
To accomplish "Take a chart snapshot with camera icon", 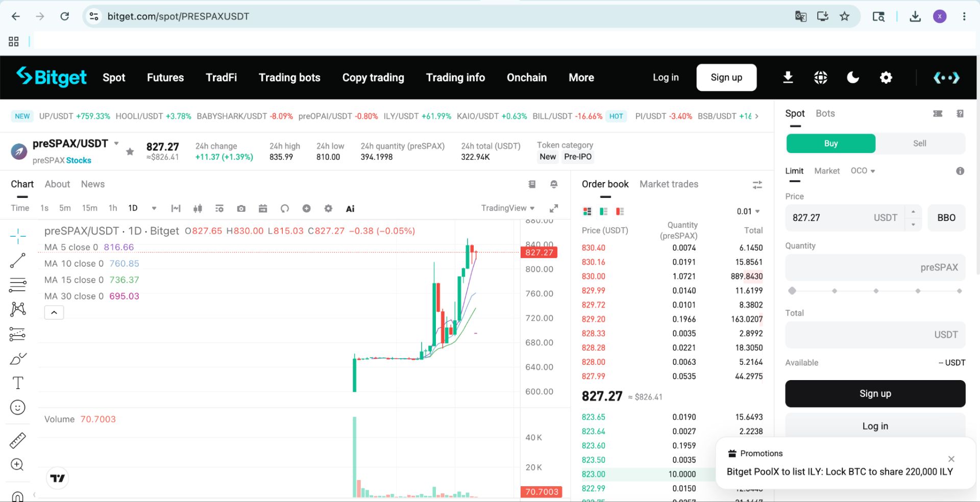I will point(241,208).
